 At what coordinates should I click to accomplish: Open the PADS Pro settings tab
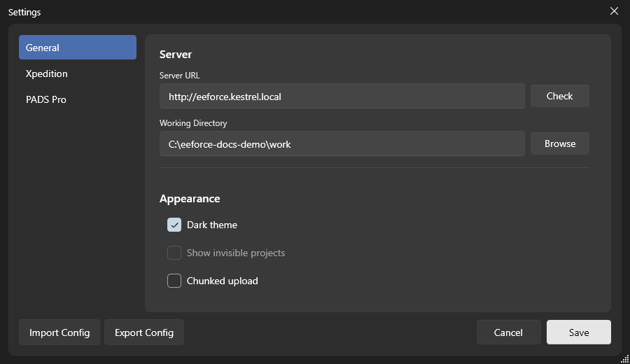coord(78,99)
